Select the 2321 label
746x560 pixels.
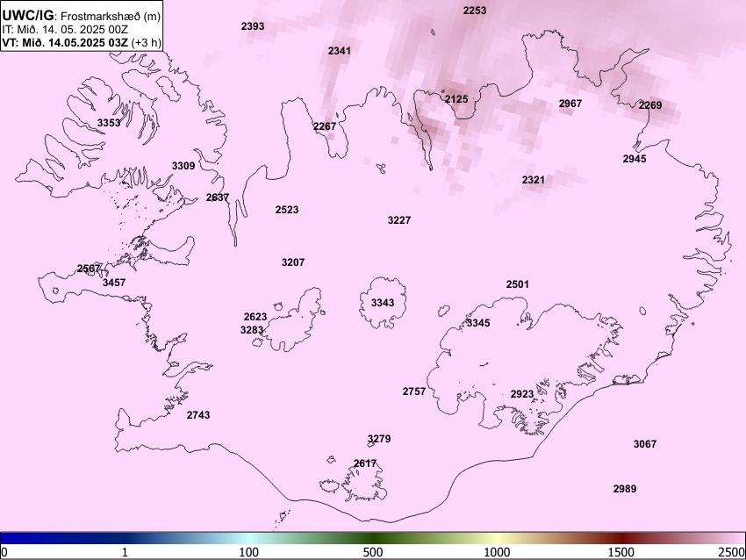[534, 180]
